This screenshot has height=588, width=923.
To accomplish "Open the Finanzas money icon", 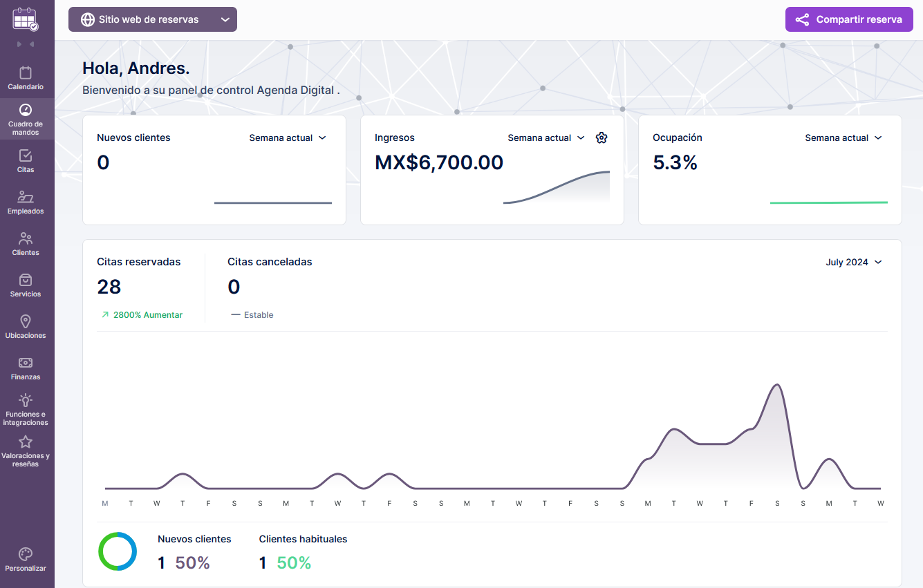I will click(26, 363).
